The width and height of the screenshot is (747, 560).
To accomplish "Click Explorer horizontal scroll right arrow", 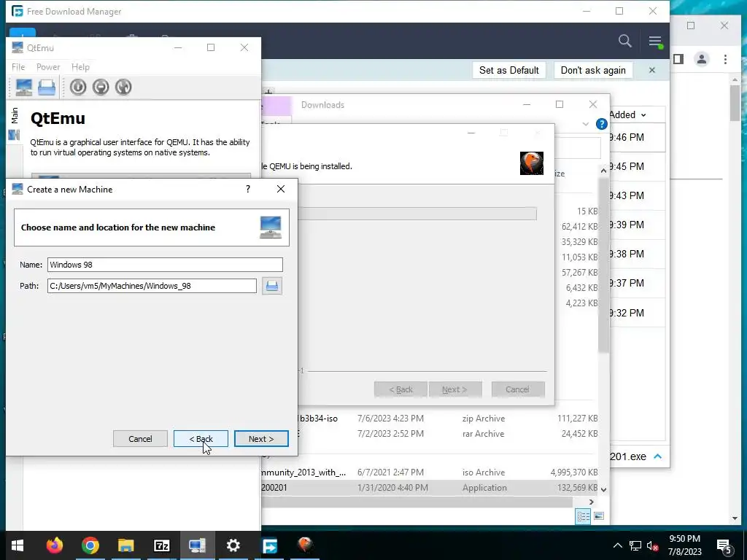I will 591,502.
